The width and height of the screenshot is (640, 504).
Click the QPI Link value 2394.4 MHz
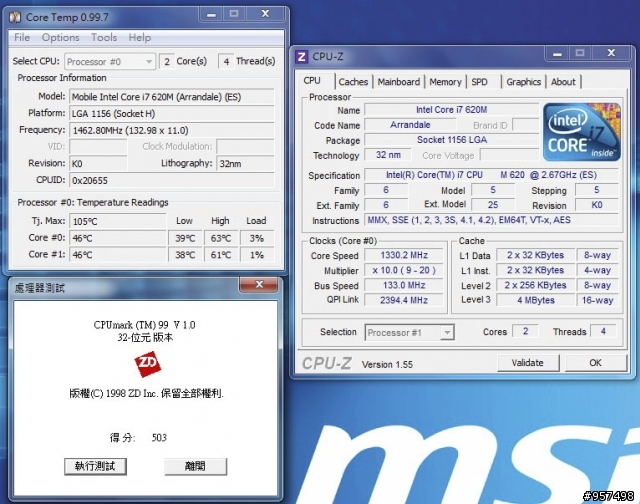tap(404, 300)
